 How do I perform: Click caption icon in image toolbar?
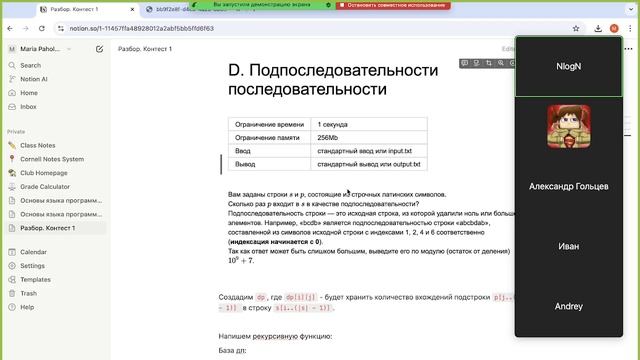[476, 63]
